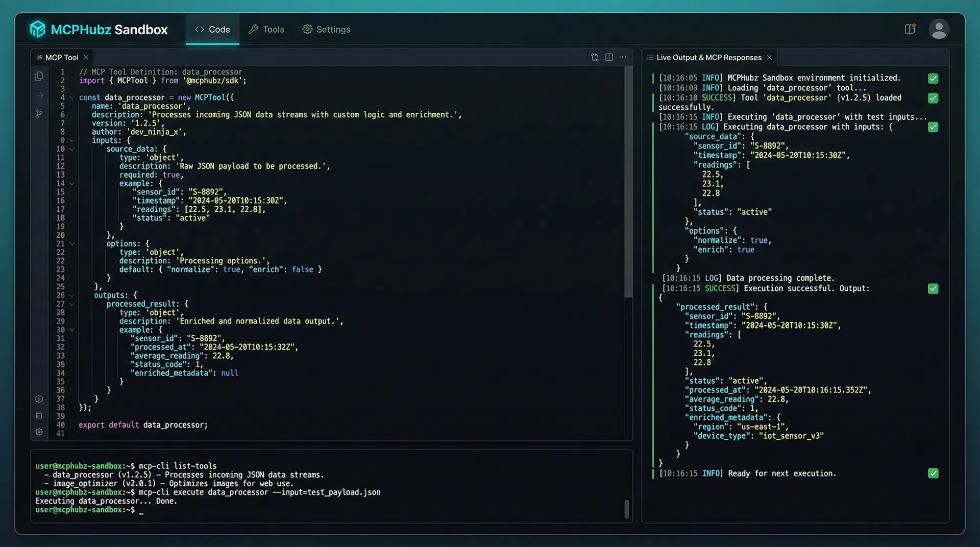This screenshot has width=980, height=547.
Task: Open the file copy icon in sidebar
Action: 39,76
